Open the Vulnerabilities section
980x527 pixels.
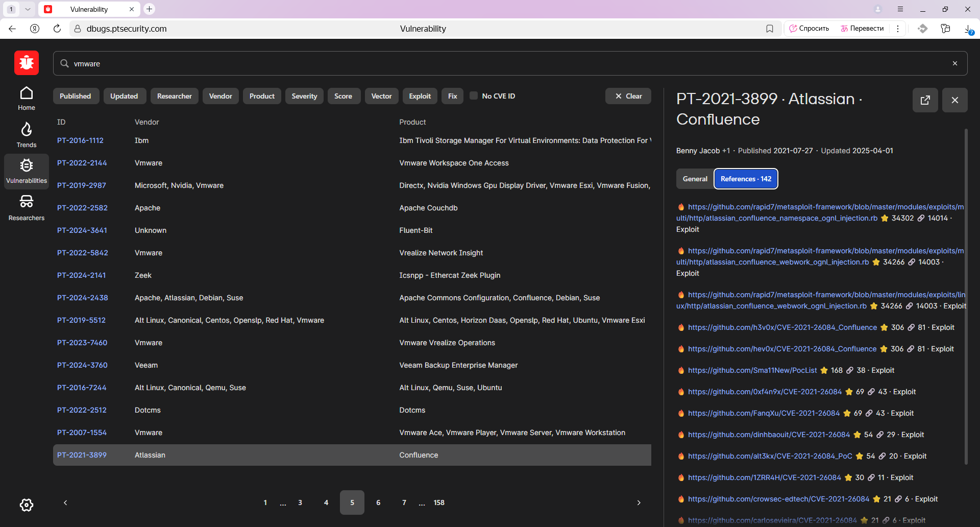coord(27,172)
